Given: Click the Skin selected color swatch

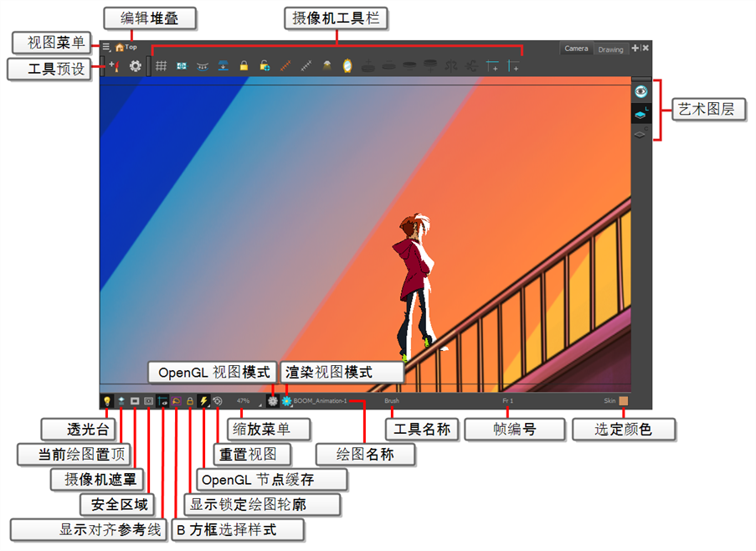Looking at the screenshot, I should [x=624, y=401].
